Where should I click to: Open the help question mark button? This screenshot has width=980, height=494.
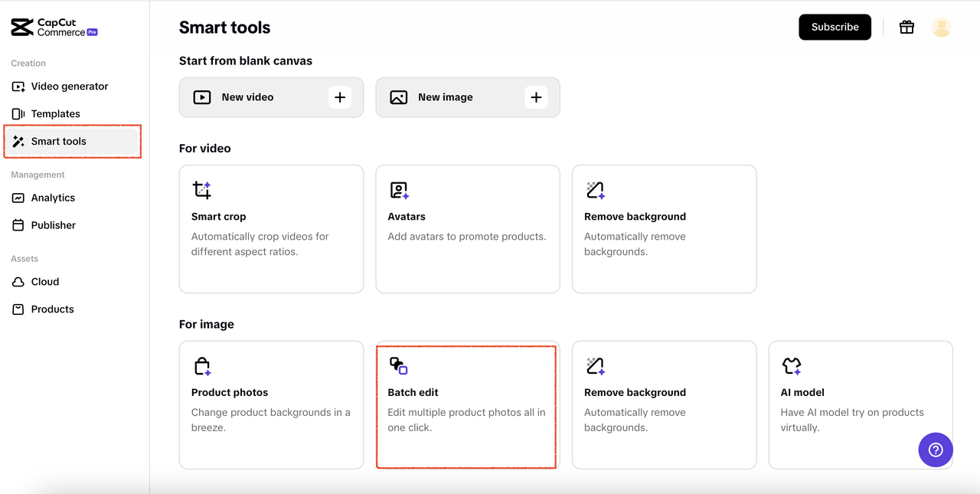[x=935, y=450]
